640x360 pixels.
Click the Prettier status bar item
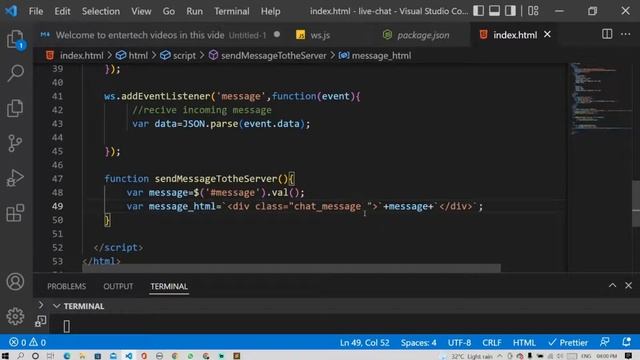pyautogui.click(x=568, y=342)
